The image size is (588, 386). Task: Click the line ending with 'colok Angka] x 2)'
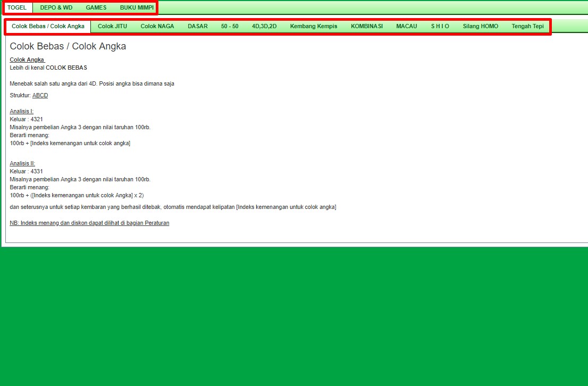(x=77, y=196)
